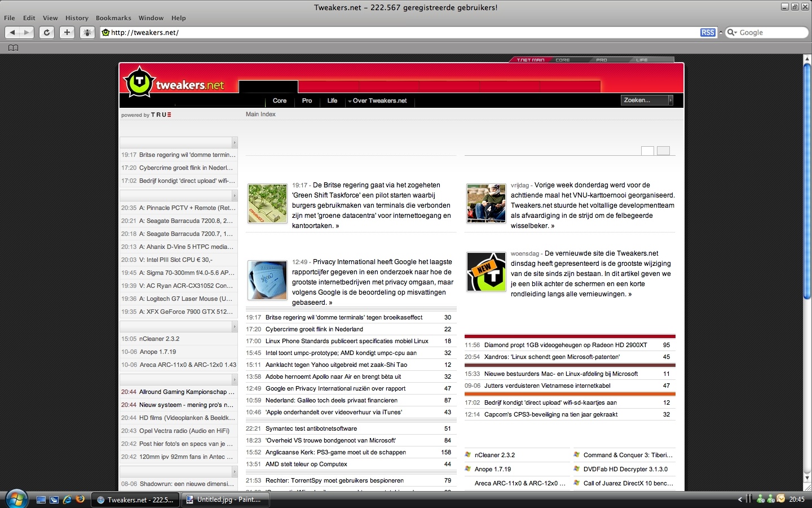
Task: Open the Bookmarks menu
Action: pyautogui.click(x=113, y=18)
